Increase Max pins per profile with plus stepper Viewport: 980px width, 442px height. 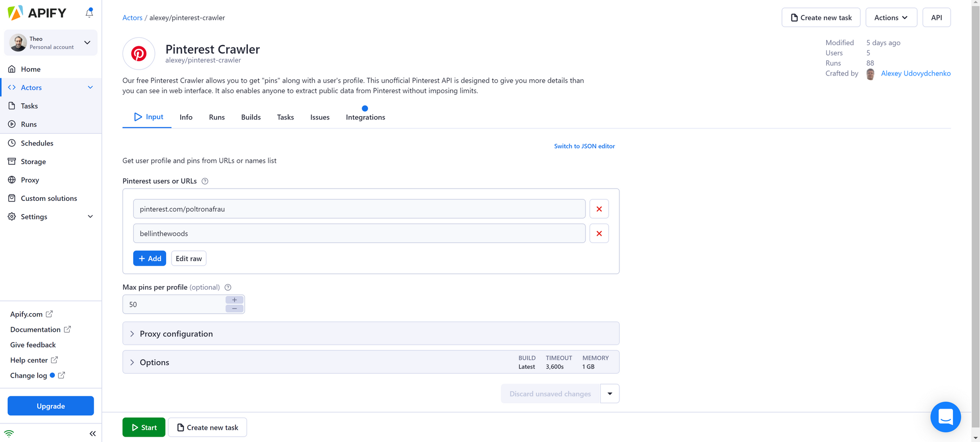coord(234,300)
